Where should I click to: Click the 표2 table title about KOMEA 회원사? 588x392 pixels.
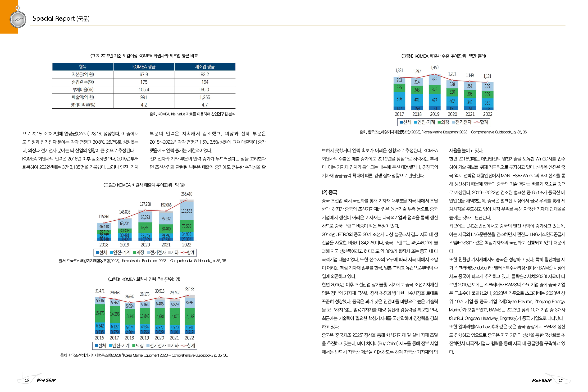144,56
